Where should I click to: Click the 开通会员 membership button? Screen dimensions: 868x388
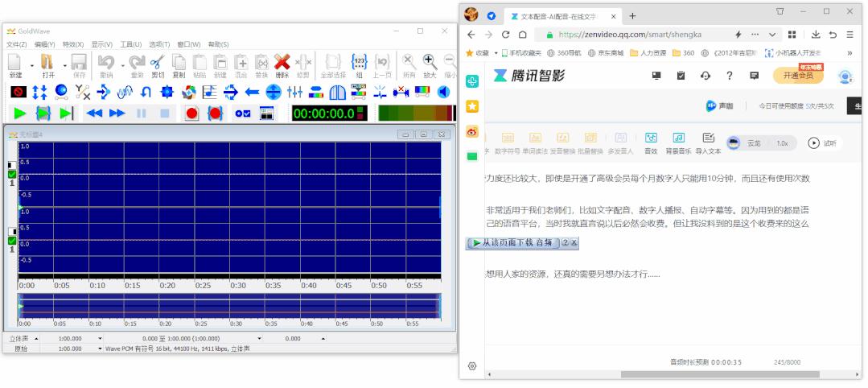(798, 76)
